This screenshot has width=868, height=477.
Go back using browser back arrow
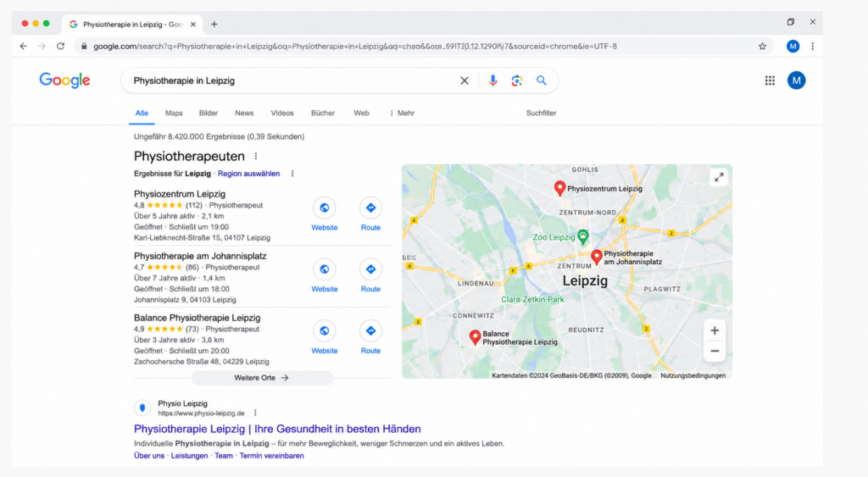(x=23, y=47)
